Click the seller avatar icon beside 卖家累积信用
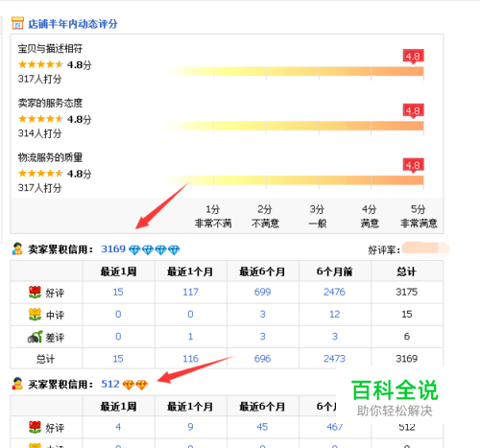 click(x=17, y=248)
